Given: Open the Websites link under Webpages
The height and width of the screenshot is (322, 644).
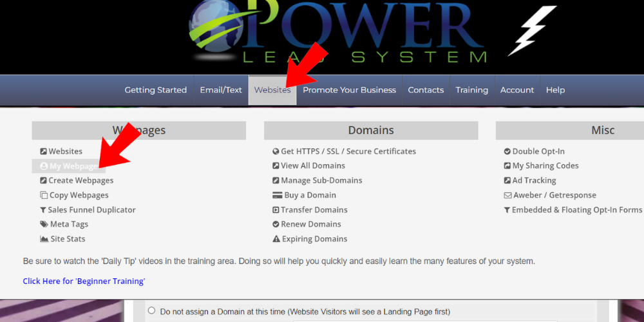Looking at the screenshot, I should pyautogui.click(x=66, y=151).
